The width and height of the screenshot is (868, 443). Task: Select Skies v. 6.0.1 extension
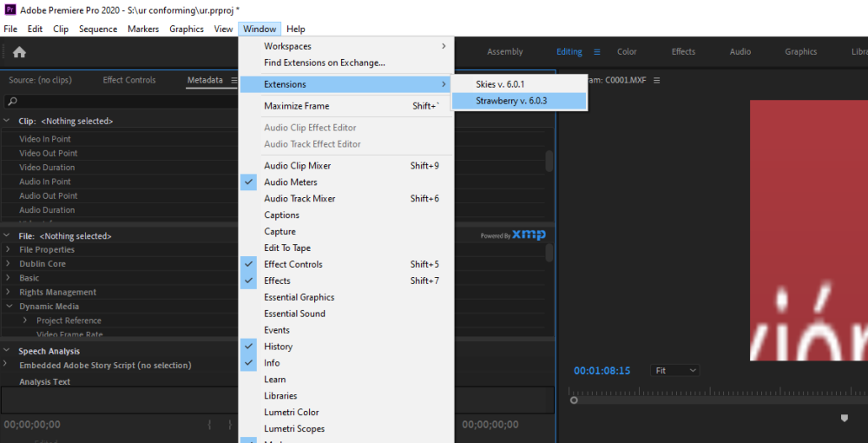pos(519,84)
